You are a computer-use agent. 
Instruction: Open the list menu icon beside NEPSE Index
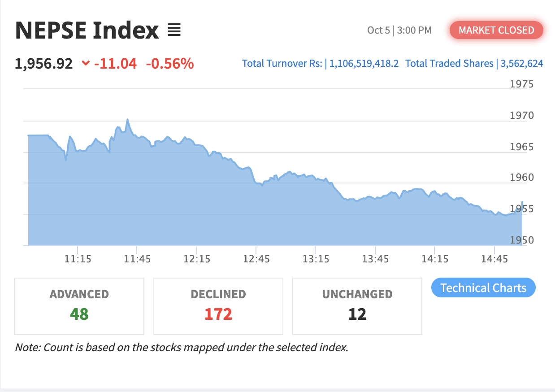[174, 30]
